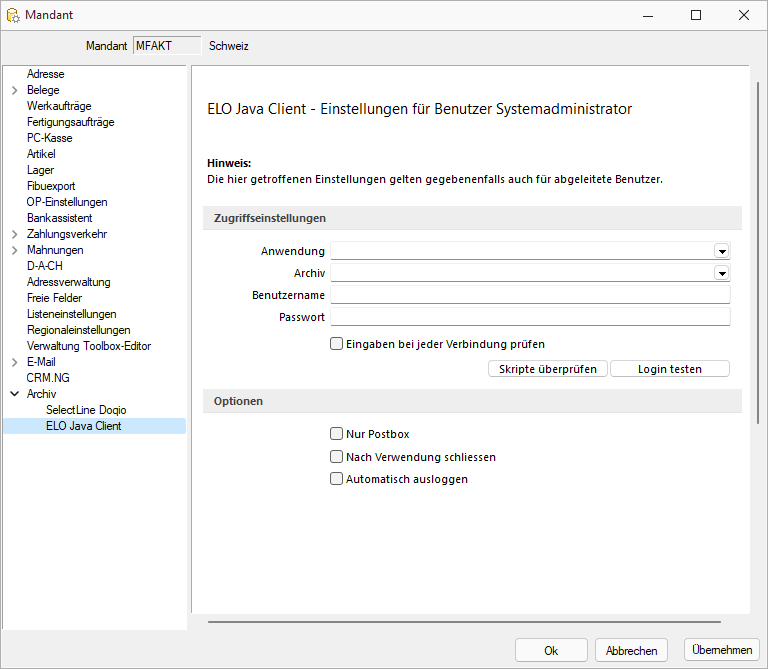768x669 pixels.
Task: Click the Hinweis label
Action: pyautogui.click(x=229, y=163)
